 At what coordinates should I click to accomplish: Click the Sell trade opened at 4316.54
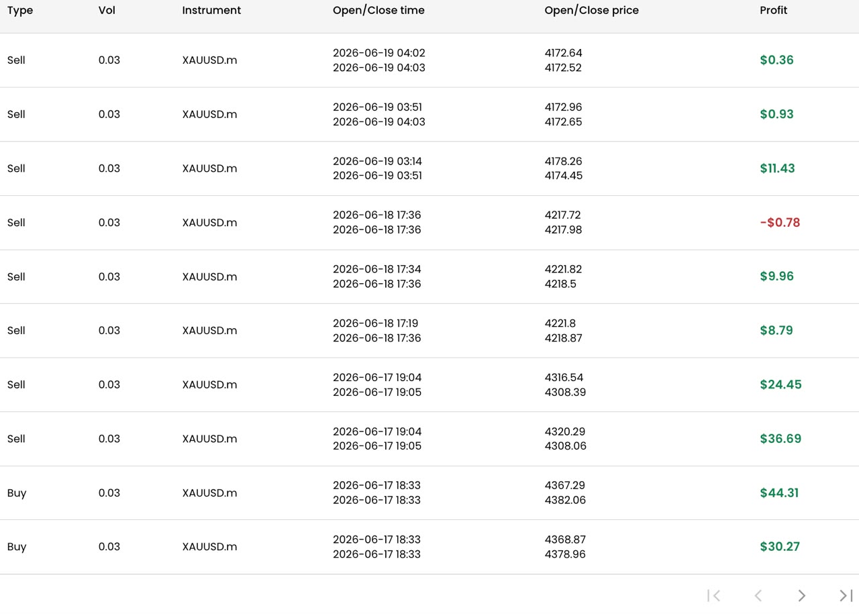click(429, 384)
